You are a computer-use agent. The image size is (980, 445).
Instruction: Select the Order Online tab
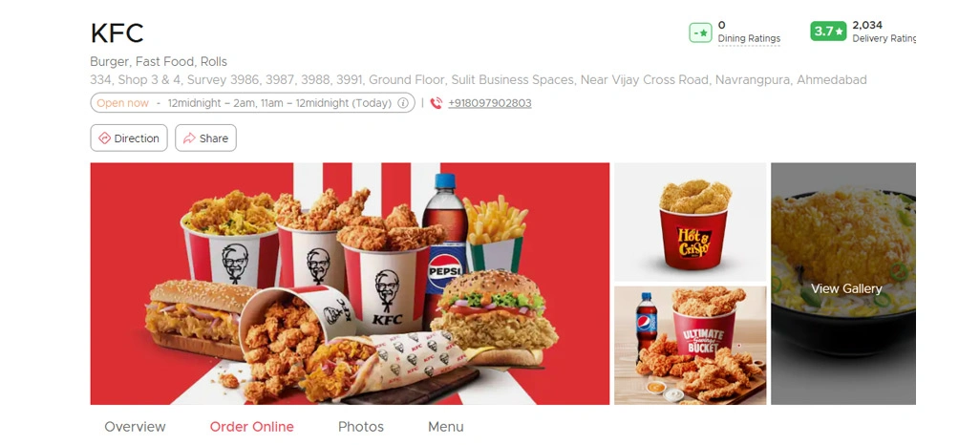[x=252, y=427]
